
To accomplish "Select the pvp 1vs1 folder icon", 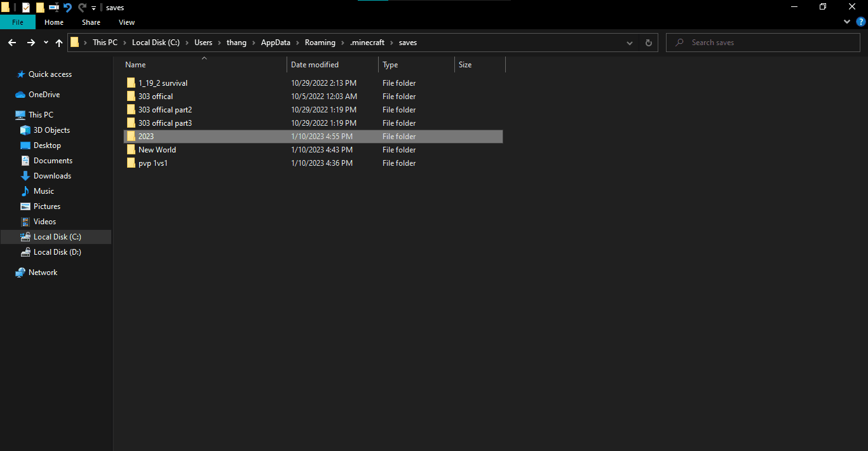I will pos(131,163).
